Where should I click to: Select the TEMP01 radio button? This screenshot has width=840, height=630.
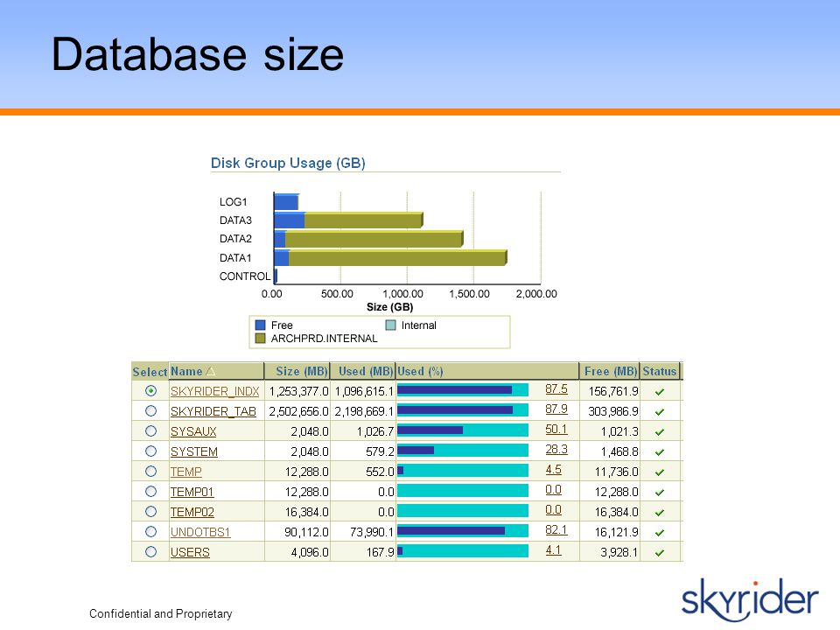[150, 491]
